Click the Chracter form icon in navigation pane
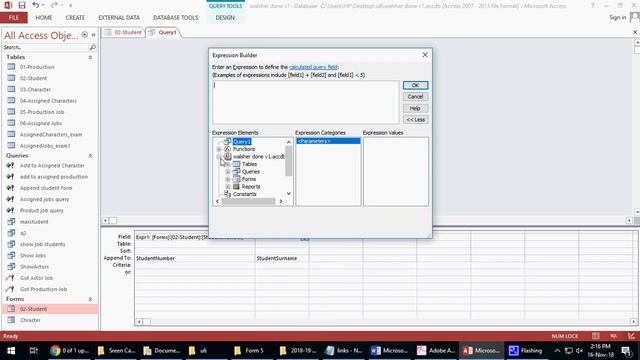 point(11,320)
